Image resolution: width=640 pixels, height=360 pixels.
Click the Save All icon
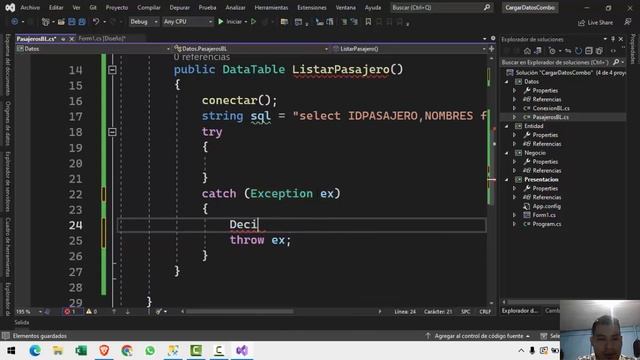click(x=82, y=22)
